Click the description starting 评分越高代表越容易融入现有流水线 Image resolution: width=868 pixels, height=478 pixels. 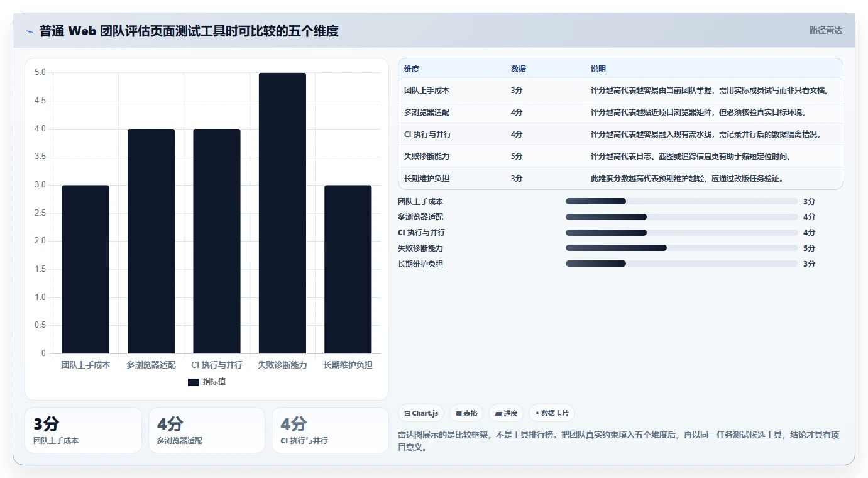[x=706, y=135]
